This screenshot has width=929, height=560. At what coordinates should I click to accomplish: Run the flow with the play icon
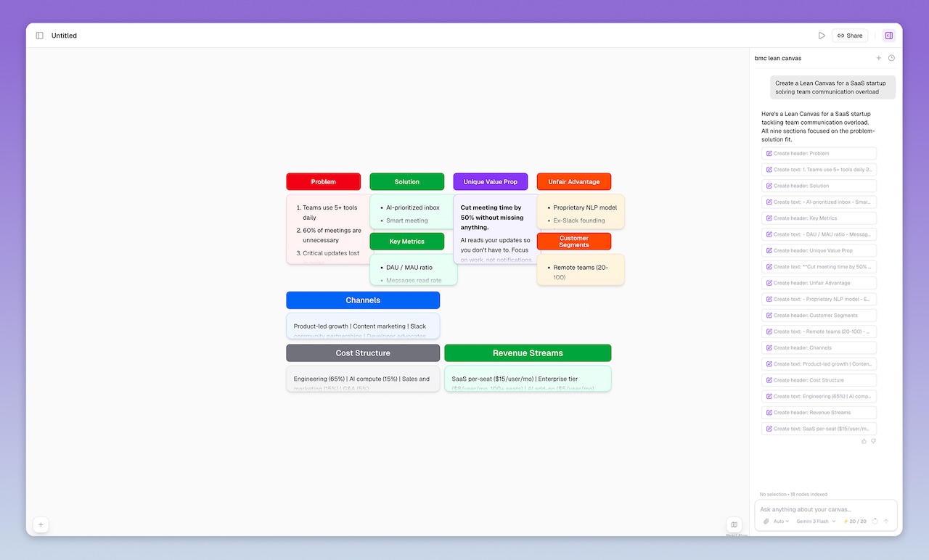coord(822,35)
